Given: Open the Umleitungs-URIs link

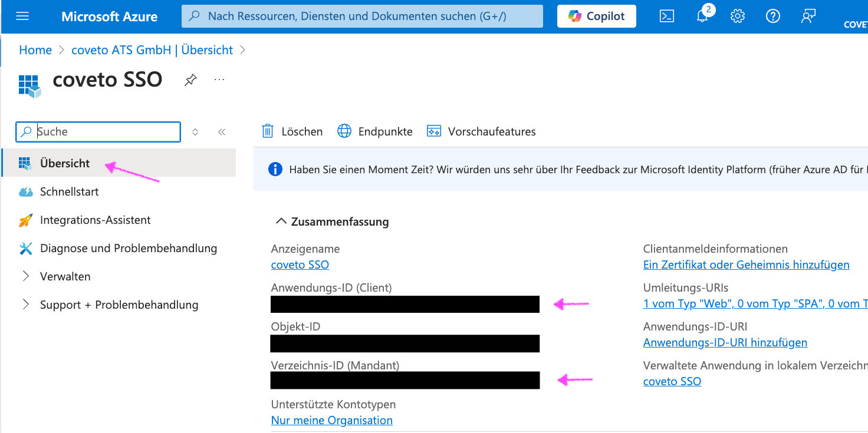Looking at the screenshot, I should pos(755,303).
